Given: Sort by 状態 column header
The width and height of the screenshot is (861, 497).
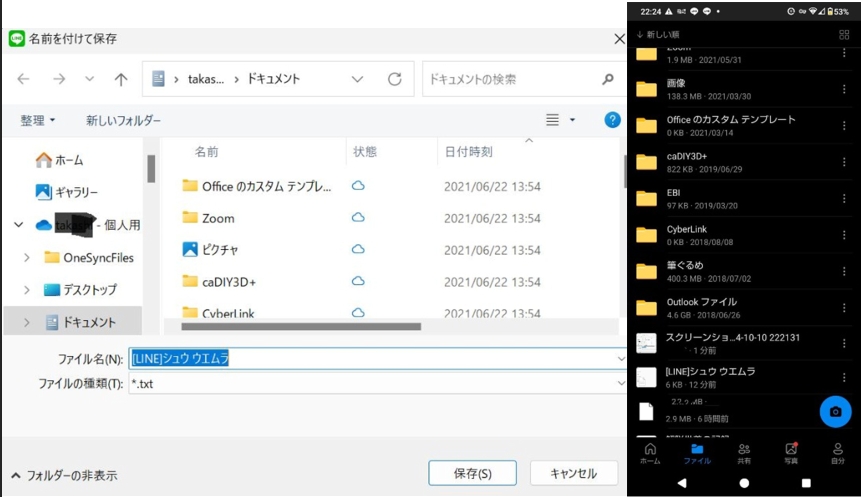Looking at the screenshot, I should coord(365,152).
